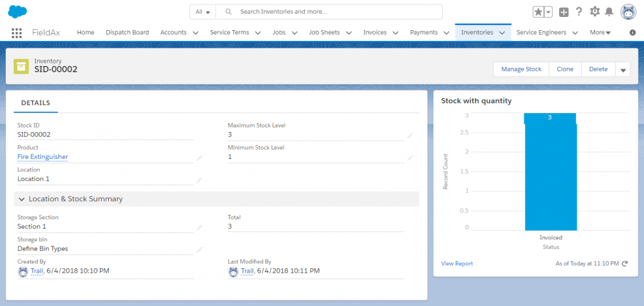Click the SID-00002 Stock ID value
Screen dimensions: 644x306
point(34,134)
